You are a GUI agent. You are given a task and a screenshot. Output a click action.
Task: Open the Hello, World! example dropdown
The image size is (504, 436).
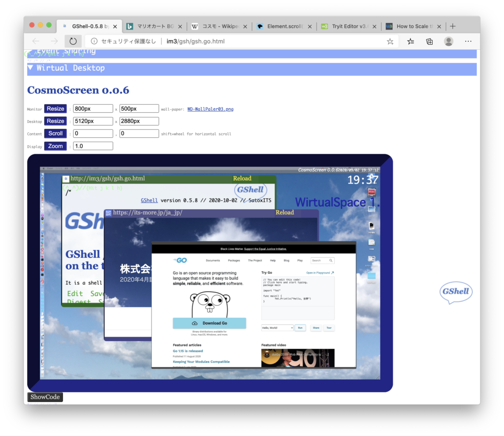(277, 328)
